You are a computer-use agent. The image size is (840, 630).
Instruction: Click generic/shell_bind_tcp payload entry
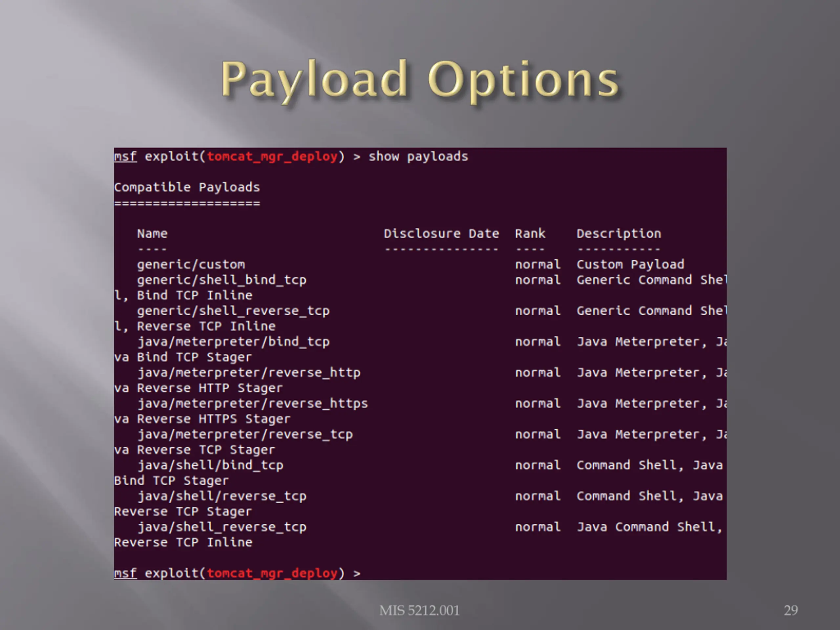coord(222,280)
